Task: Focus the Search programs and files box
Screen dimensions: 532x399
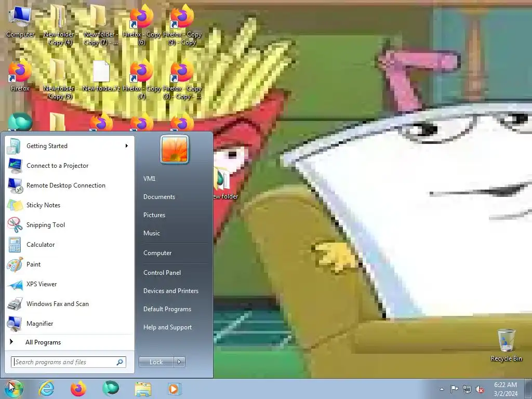Action: coord(68,362)
